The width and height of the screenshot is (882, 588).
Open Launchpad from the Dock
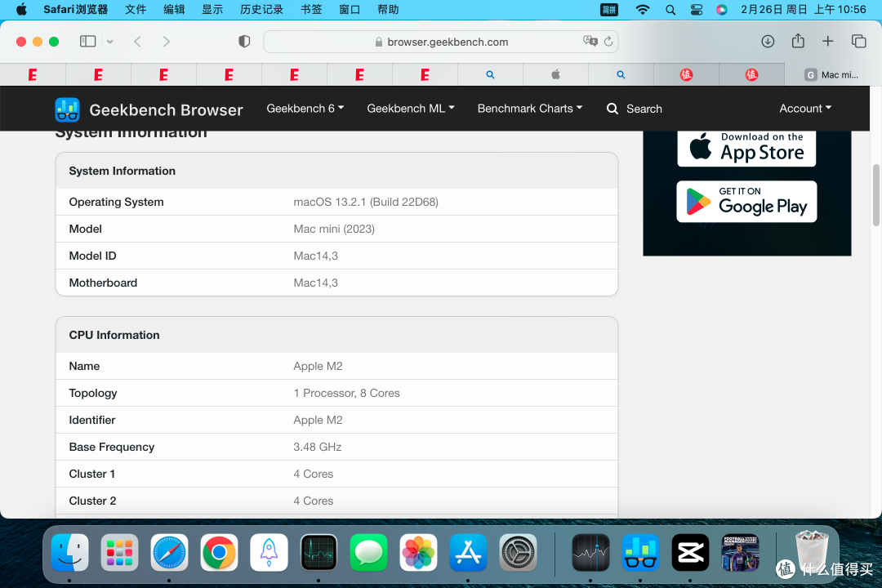click(x=119, y=553)
